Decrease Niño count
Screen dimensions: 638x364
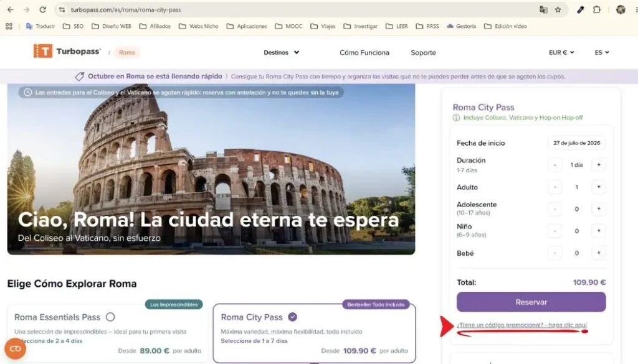click(555, 231)
